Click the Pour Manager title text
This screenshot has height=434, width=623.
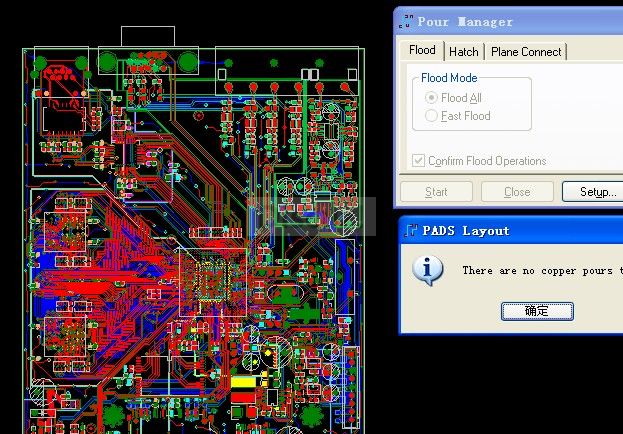click(465, 22)
